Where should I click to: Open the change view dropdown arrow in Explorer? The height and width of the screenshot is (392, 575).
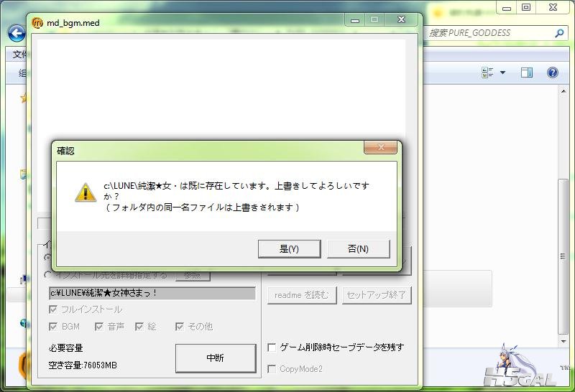pos(502,73)
